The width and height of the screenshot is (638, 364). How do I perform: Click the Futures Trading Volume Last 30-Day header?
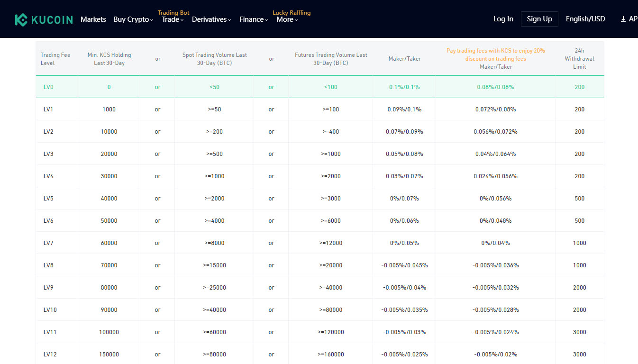[x=331, y=59]
